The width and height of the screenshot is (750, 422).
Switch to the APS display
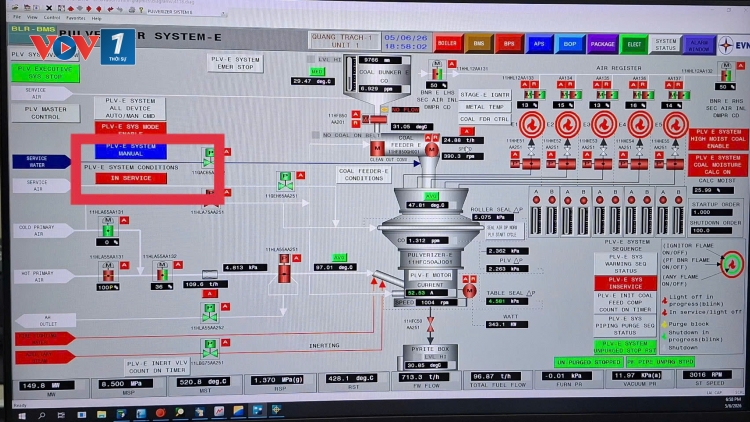point(539,44)
